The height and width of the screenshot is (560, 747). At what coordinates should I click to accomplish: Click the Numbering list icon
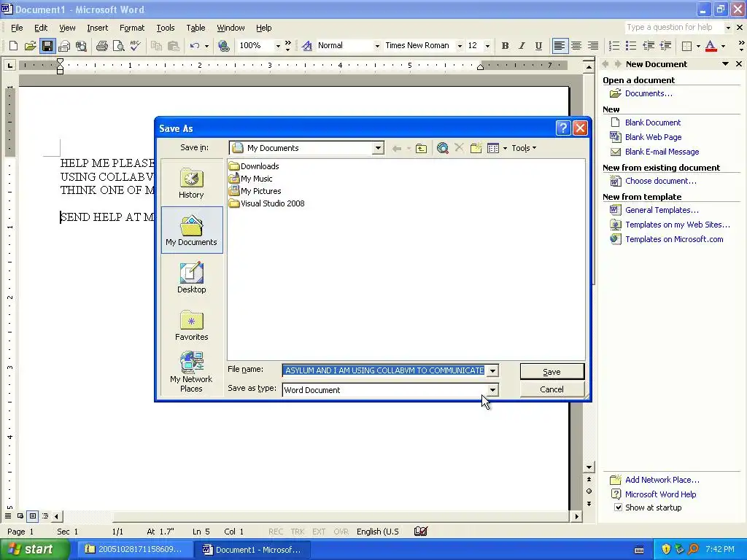coord(614,46)
